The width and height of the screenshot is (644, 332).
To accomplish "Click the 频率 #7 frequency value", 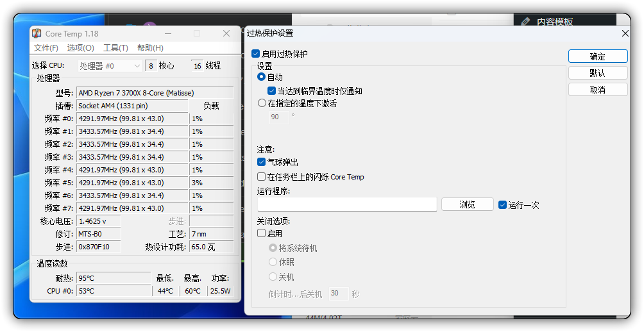I will [x=132, y=208].
